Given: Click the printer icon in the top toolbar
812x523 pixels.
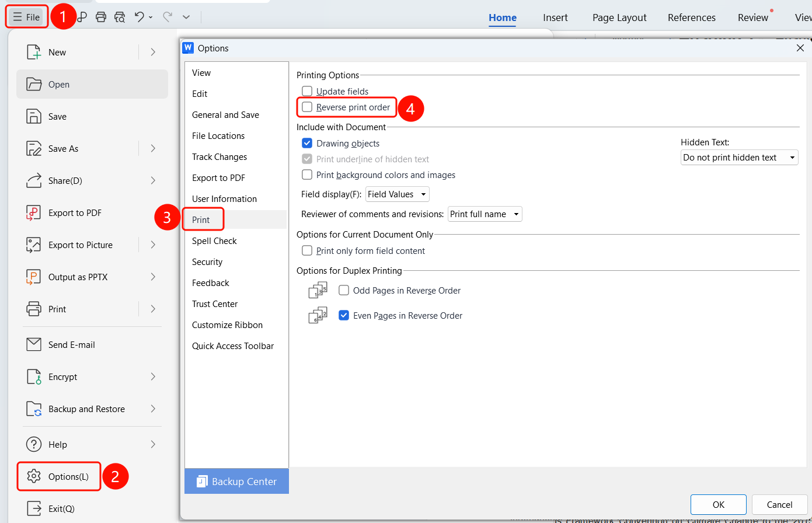Looking at the screenshot, I should tap(101, 17).
